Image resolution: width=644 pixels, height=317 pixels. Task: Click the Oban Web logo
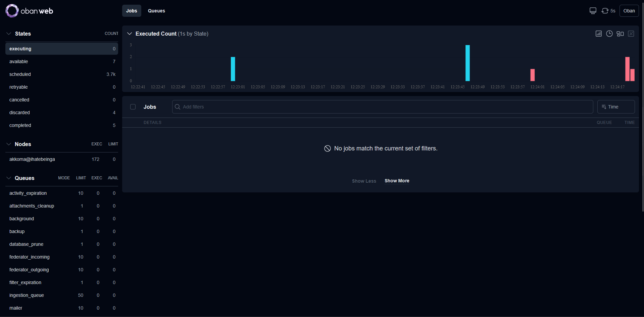29,11
